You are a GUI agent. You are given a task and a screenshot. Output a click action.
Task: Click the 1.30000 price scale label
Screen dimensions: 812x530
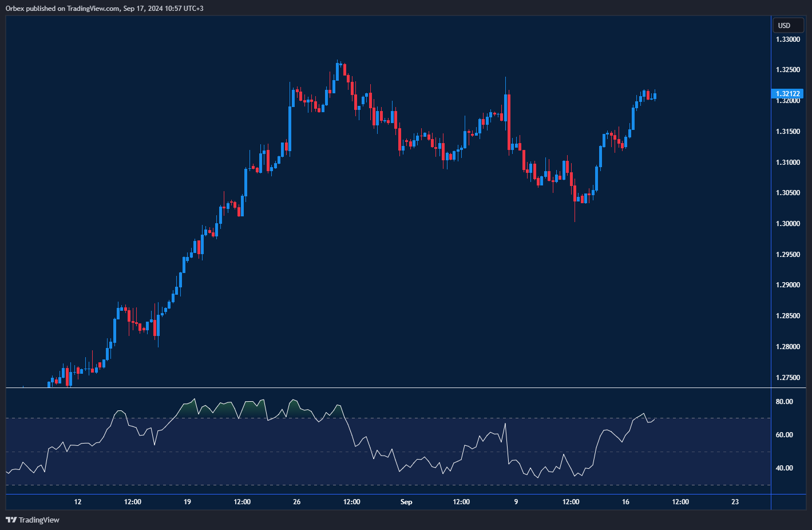[x=788, y=224]
